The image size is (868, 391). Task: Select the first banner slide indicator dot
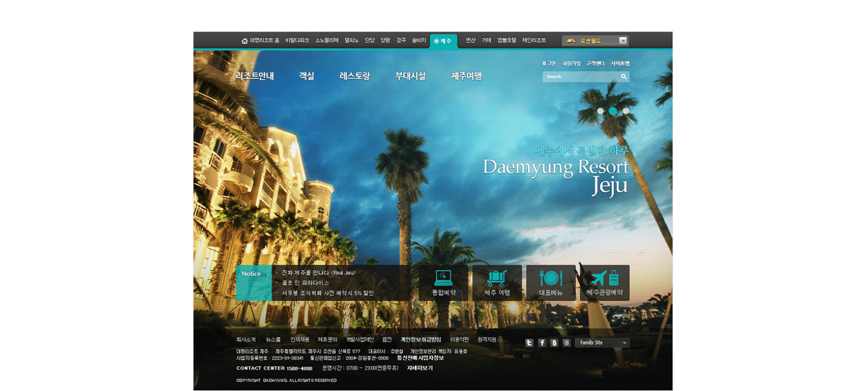601,111
